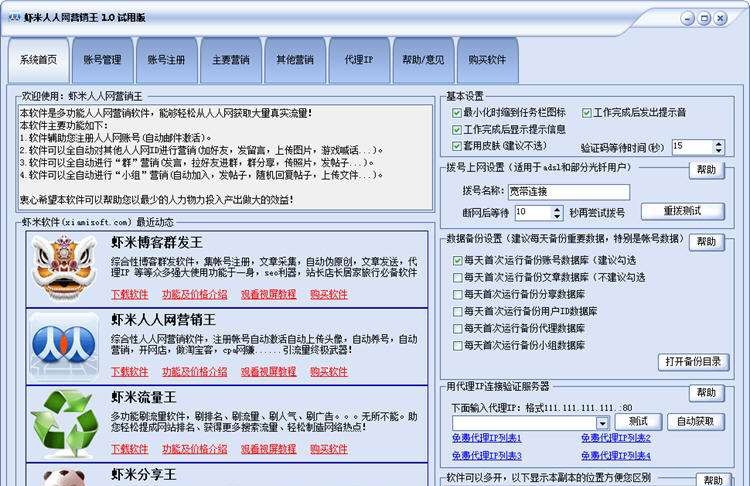This screenshot has height=486, width=750.
Task: Click 功能及价格介绍 link under 虾米流量王
Action: point(194,449)
